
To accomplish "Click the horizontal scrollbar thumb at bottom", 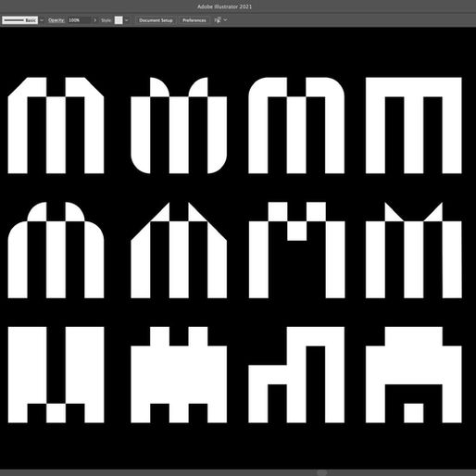I will (x=321, y=472).
